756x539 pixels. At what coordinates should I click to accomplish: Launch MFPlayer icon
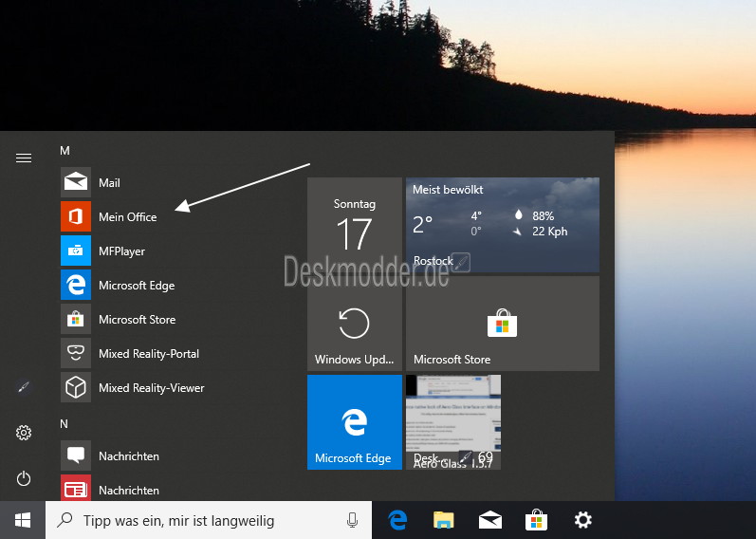point(76,251)
